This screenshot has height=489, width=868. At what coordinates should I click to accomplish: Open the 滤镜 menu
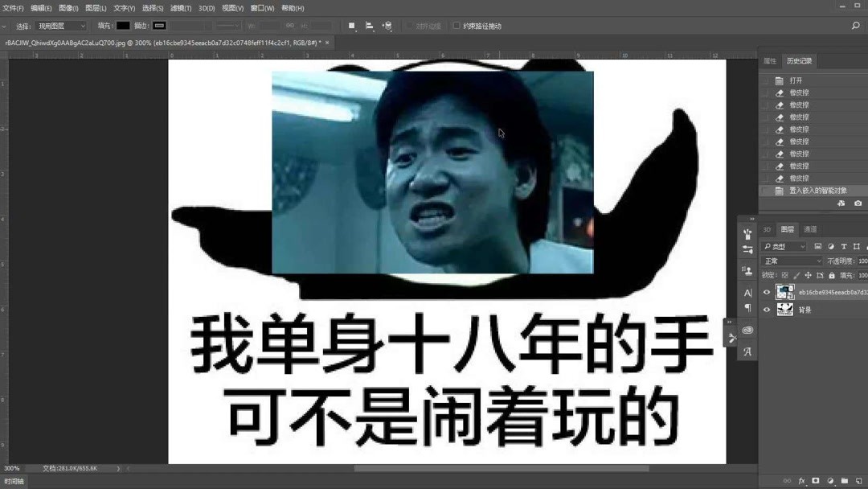pos(178,8)
